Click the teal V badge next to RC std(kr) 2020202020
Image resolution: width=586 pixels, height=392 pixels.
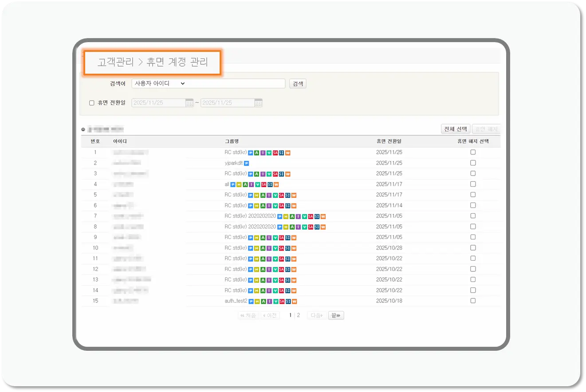click(x=304, y=216)
